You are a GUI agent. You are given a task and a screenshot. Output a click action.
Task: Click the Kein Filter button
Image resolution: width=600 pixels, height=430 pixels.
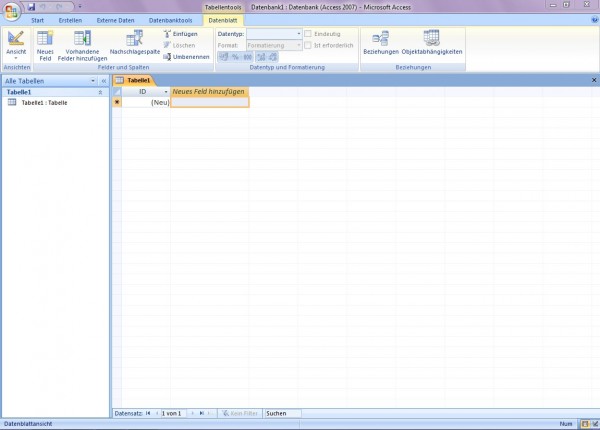click(x=240, y=413)
